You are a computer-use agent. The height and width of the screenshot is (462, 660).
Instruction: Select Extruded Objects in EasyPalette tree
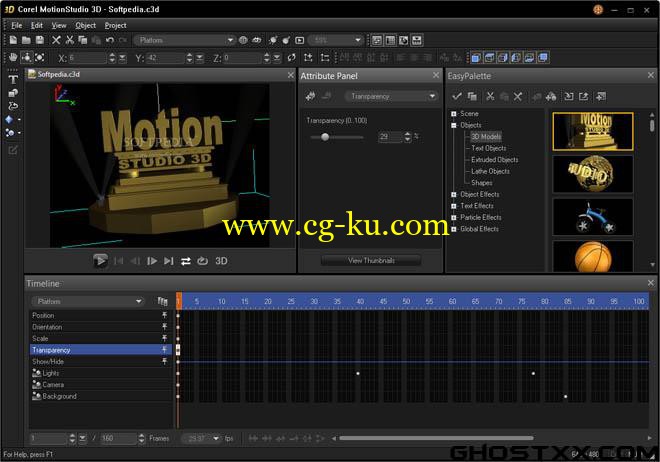[x=495, y=159]
